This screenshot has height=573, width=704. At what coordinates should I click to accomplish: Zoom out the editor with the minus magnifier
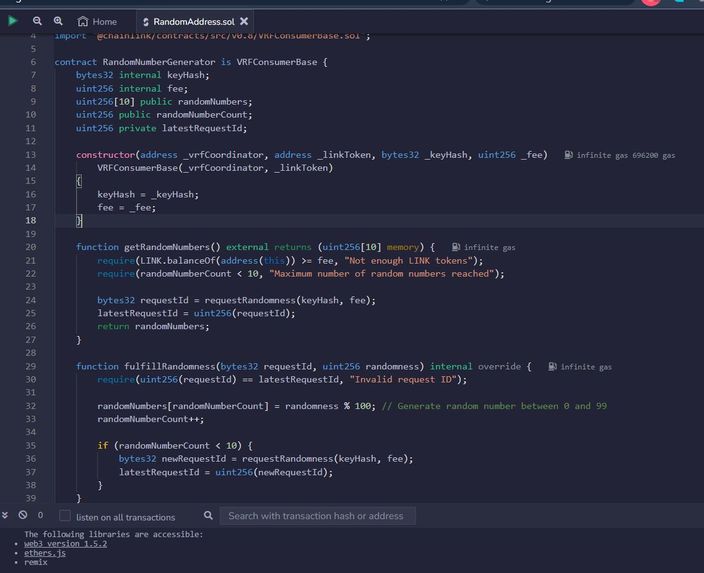click(x=37, y=21)
